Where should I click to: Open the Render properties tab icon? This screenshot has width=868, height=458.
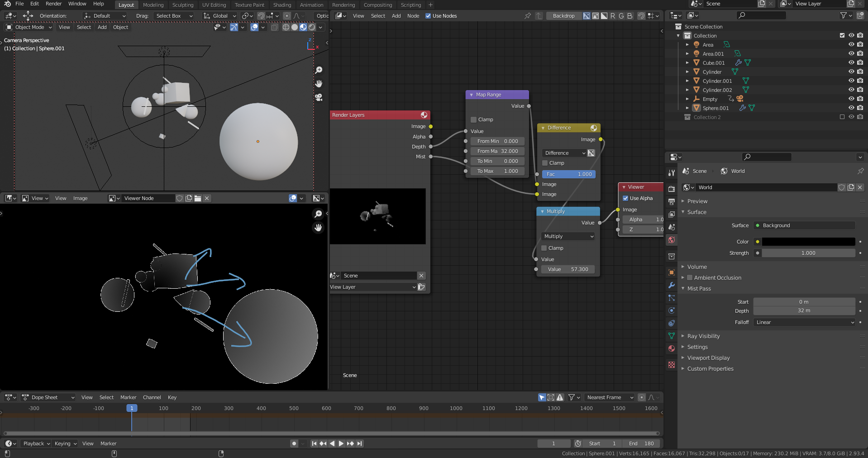(x=672, y=189)
